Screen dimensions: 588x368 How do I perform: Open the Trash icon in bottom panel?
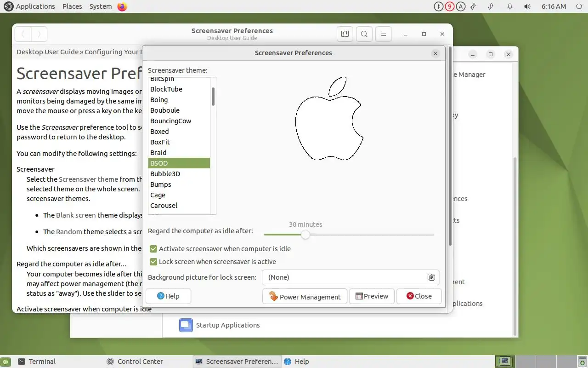pyautogui.click(x=582, y=362)
